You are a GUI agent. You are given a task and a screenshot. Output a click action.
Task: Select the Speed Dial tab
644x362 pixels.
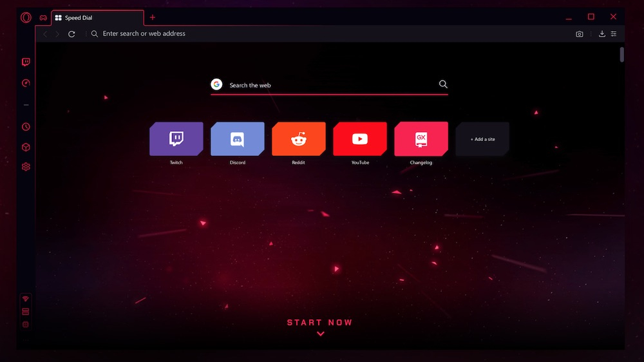[x=98, y=17]
